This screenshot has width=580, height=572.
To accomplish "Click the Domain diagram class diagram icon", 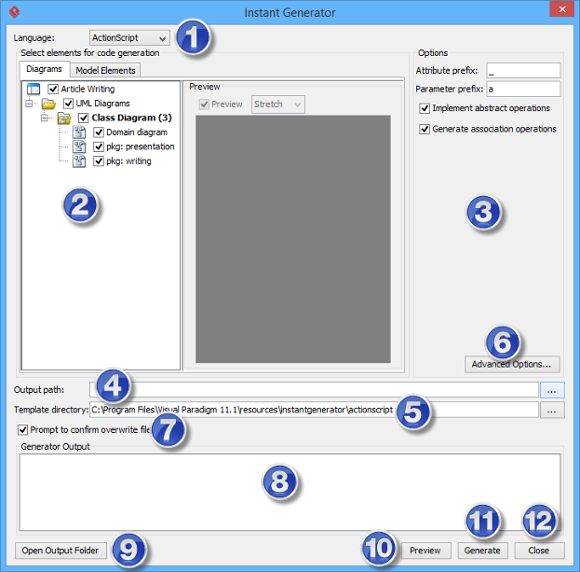I will [x=79, y=132].
